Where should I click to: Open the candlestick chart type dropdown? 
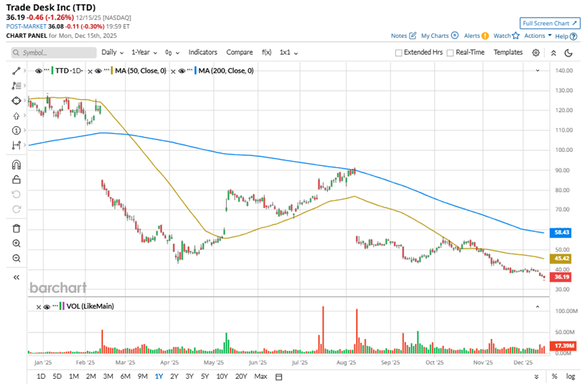pos(172,53)
